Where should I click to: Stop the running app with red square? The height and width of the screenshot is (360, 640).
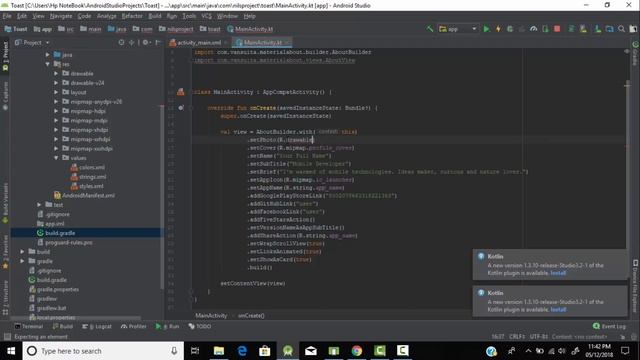pos(557,29)
